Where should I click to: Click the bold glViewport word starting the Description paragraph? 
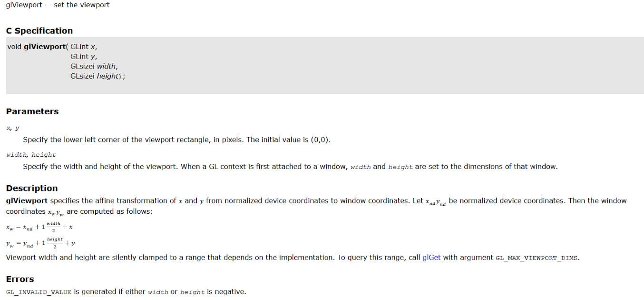pos(27,201)
